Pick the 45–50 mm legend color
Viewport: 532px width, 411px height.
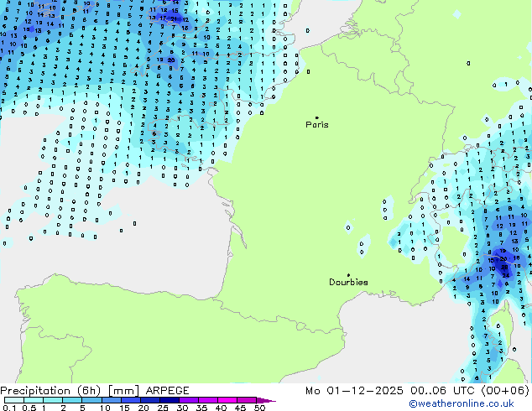247,400
